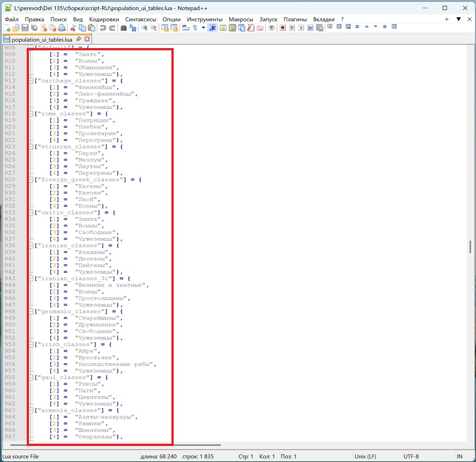The image size is (476, 462).
Task: Open the Document List panel icon
Action: 242,28
